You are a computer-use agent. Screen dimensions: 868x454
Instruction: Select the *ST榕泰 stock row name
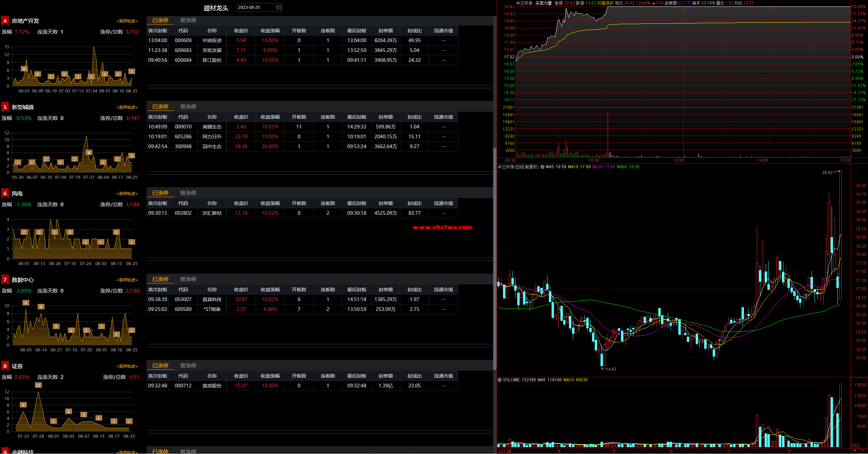(212, 309)
